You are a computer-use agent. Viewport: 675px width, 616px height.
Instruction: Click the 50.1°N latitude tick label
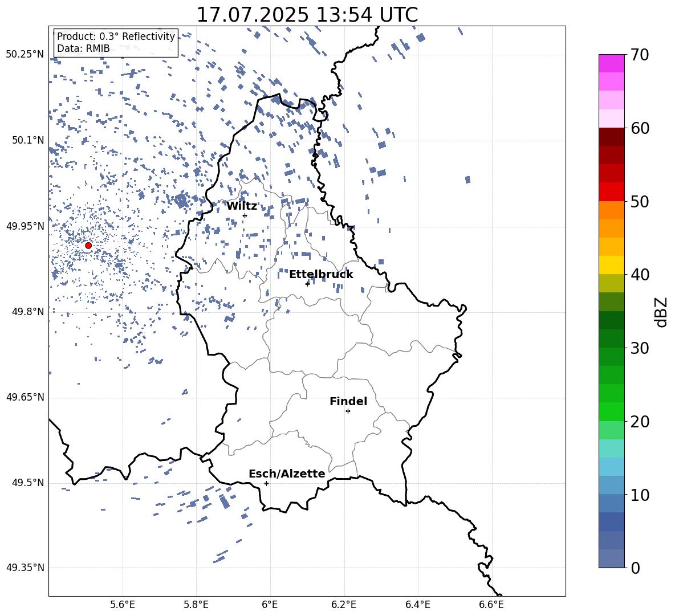[28, 140]
